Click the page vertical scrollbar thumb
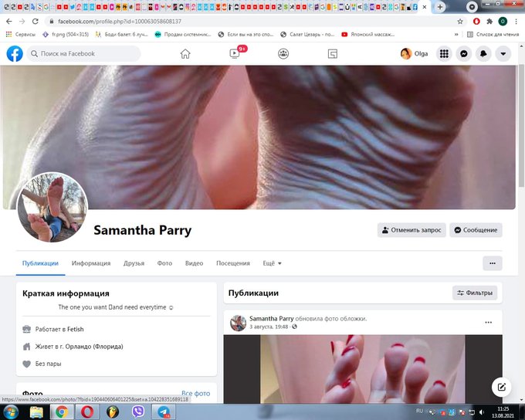Viewport: 525px width, 420px height. click(522, 124)
